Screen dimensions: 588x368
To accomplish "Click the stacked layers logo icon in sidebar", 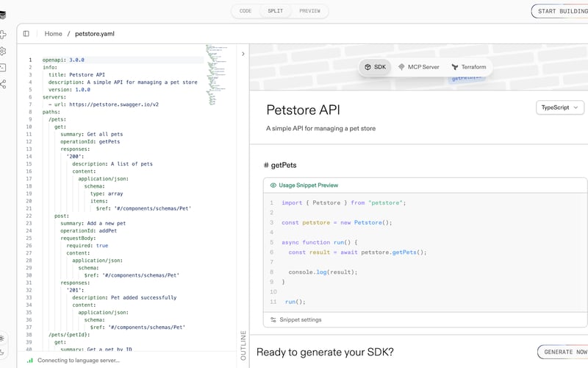I will coord(3,15).
